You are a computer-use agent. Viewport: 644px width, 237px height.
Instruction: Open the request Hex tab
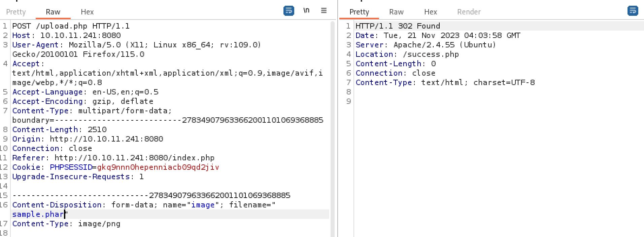pyautogui.click(x=87, y=12)
